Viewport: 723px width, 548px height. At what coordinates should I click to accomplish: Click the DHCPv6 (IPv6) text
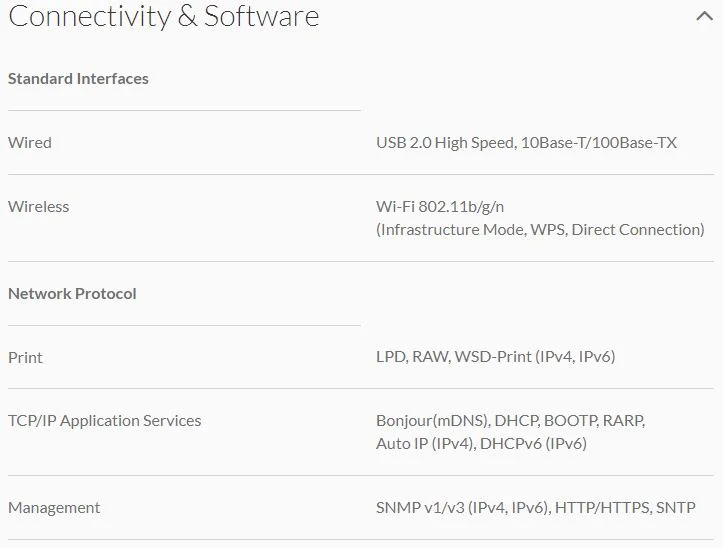(x=533, y=444)
